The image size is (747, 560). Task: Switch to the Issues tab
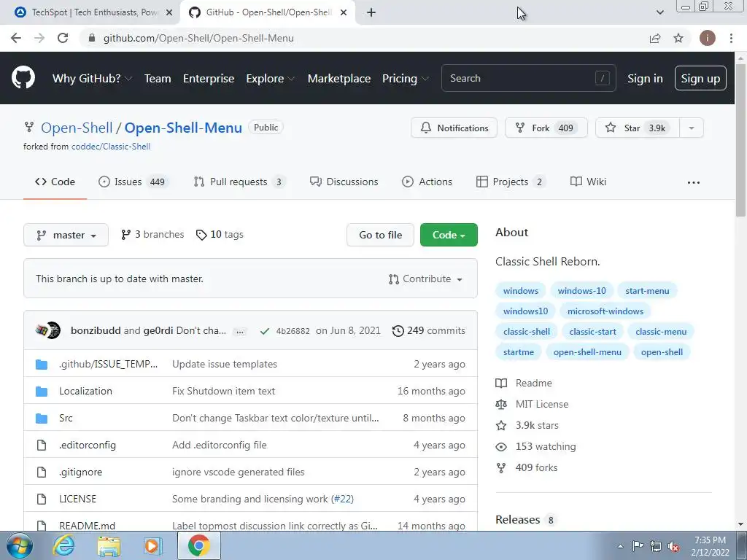(133, 182)
